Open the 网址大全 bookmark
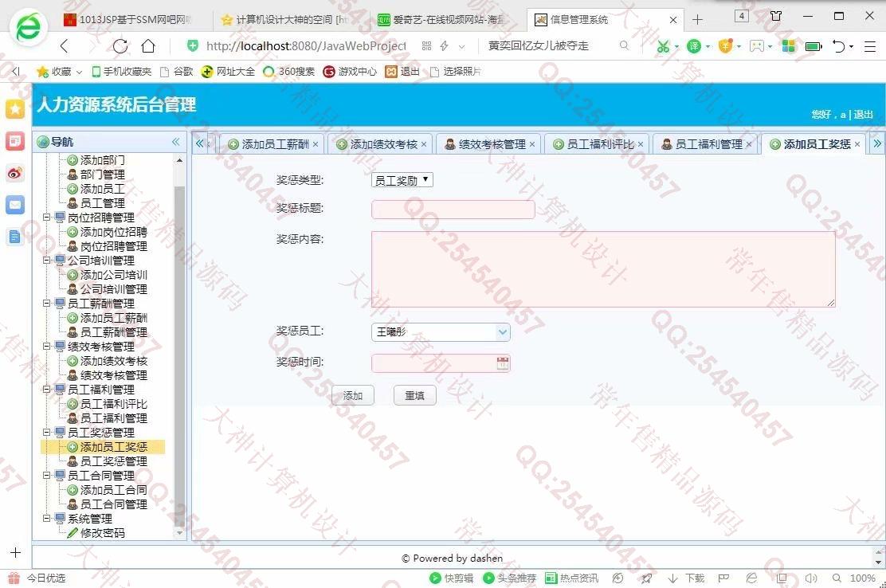The image size is (886, 588). [229, 71]
